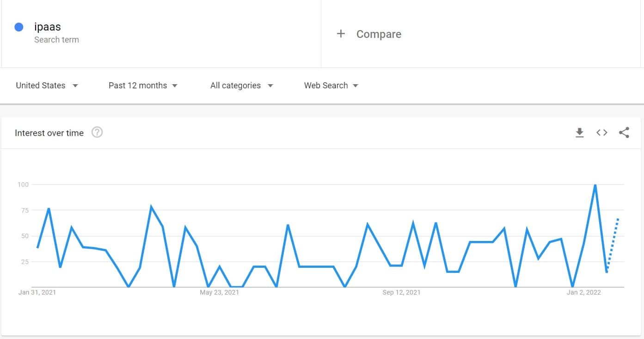The image size is (644, 339).
Task: Open the embed code icon
Action: [x=601, y=133]
